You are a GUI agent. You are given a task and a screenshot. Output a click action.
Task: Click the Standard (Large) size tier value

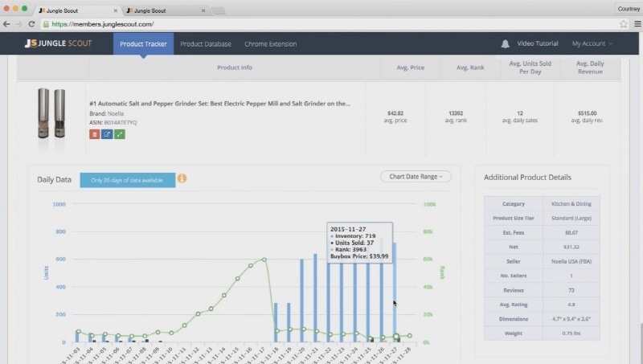(571, 218)
